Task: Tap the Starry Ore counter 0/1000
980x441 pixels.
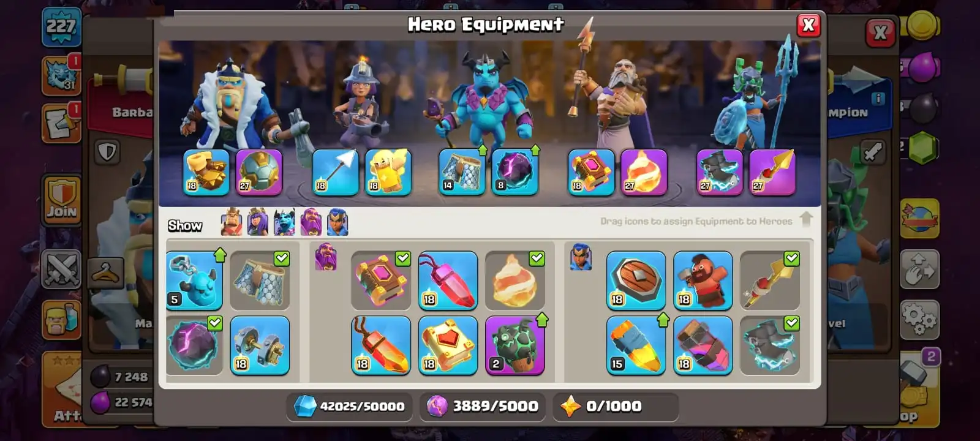Action: tap(614, 406)
